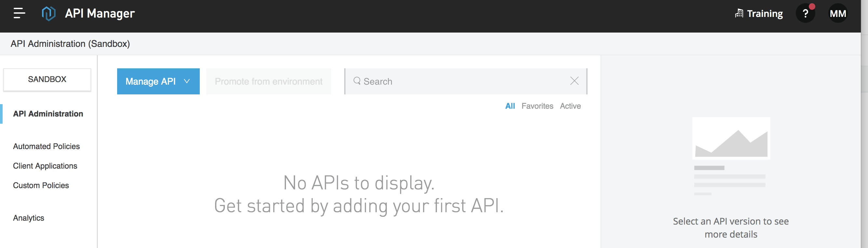Switch to the Favorites filter
This screenshot has height=248, width=868.
(x=537, y=106)
